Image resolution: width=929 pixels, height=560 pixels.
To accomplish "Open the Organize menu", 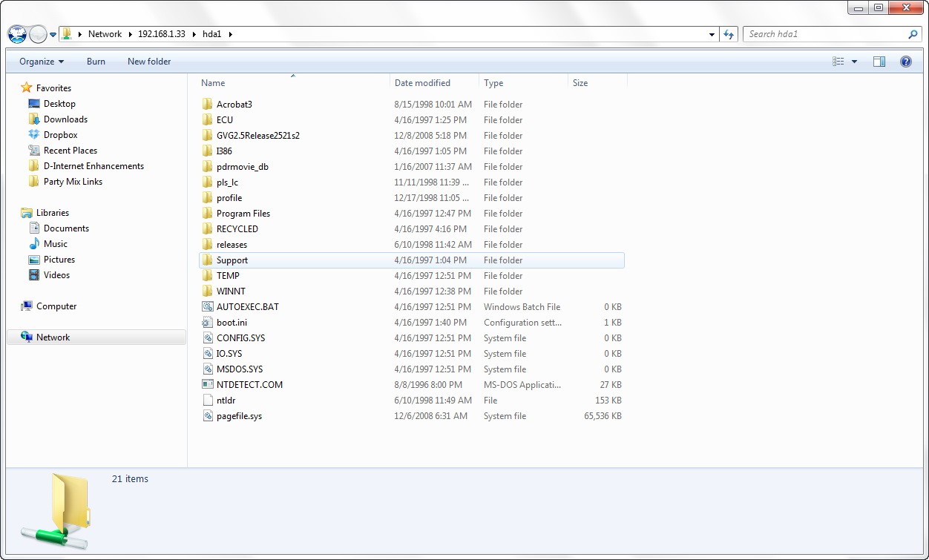I will (x=42, y=62).
